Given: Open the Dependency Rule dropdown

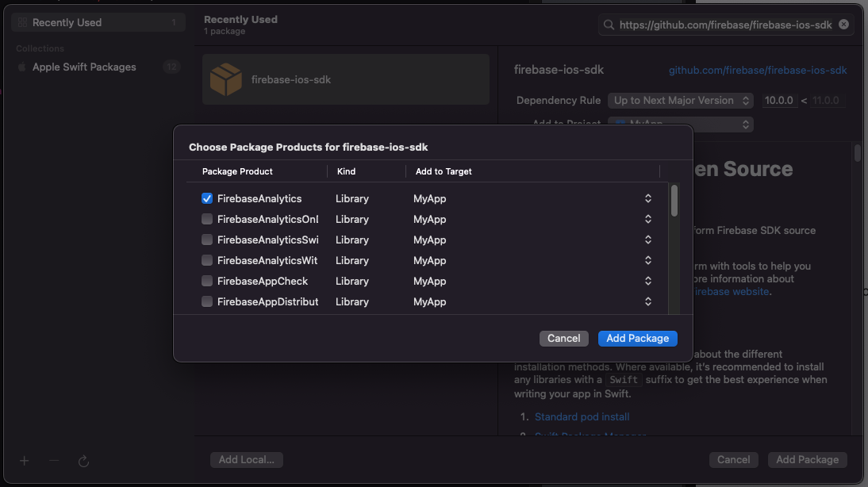Looking at the screenshot, I should coord(681,101).
